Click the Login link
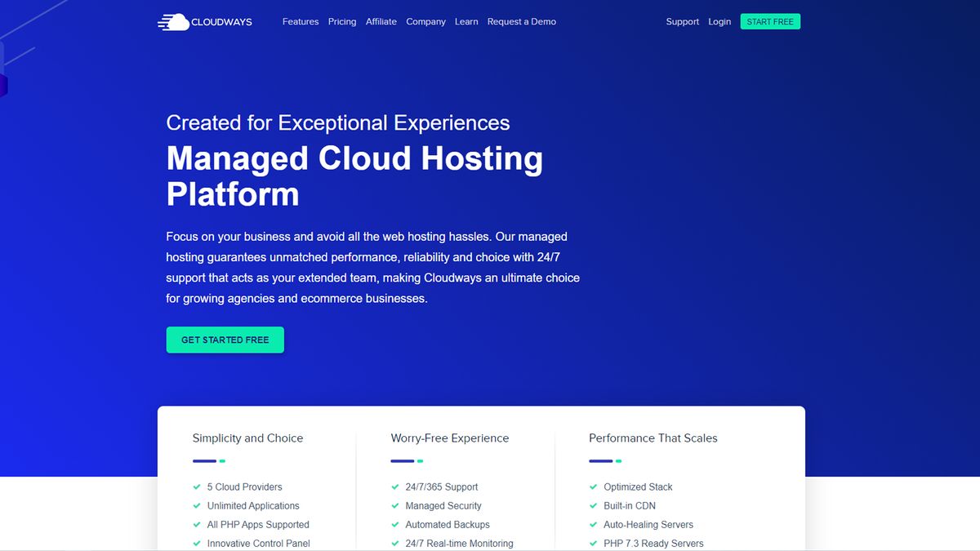 click(x=719, y=21)
